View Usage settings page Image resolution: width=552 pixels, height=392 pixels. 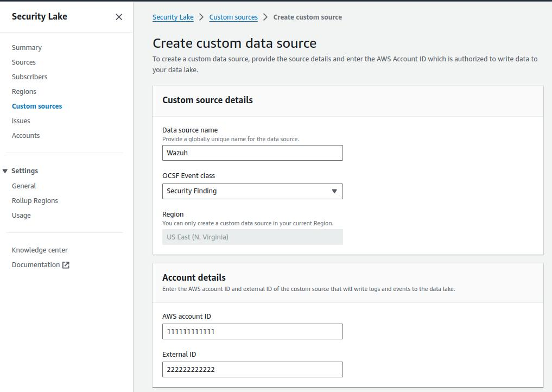[x=21, y=216]
